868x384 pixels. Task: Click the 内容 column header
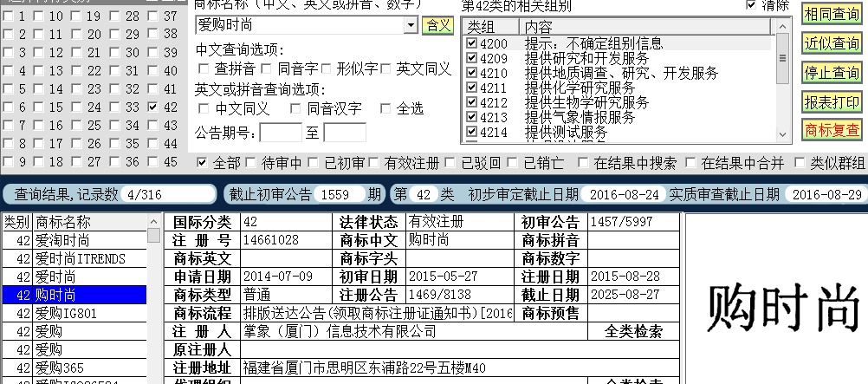(x=645, y=27)
